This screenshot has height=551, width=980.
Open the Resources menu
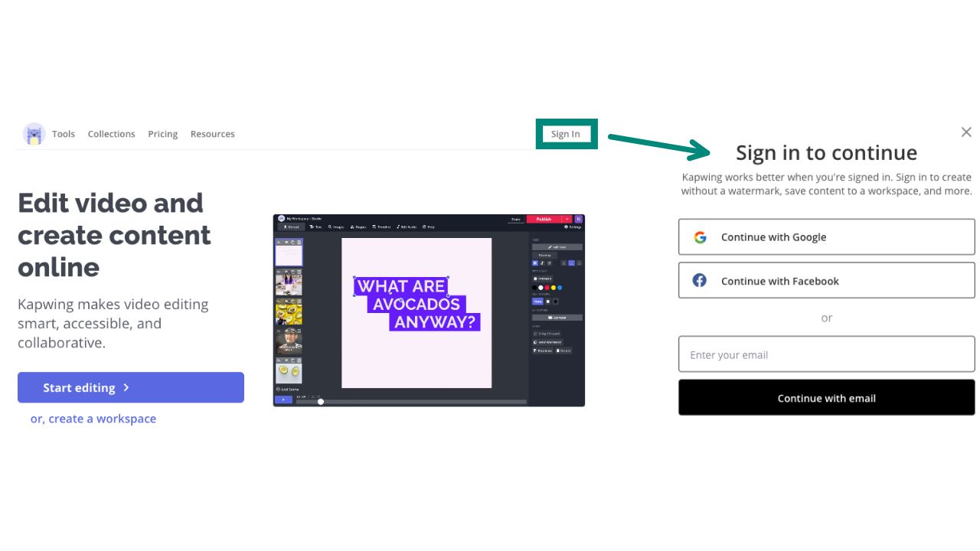(212, 134)
